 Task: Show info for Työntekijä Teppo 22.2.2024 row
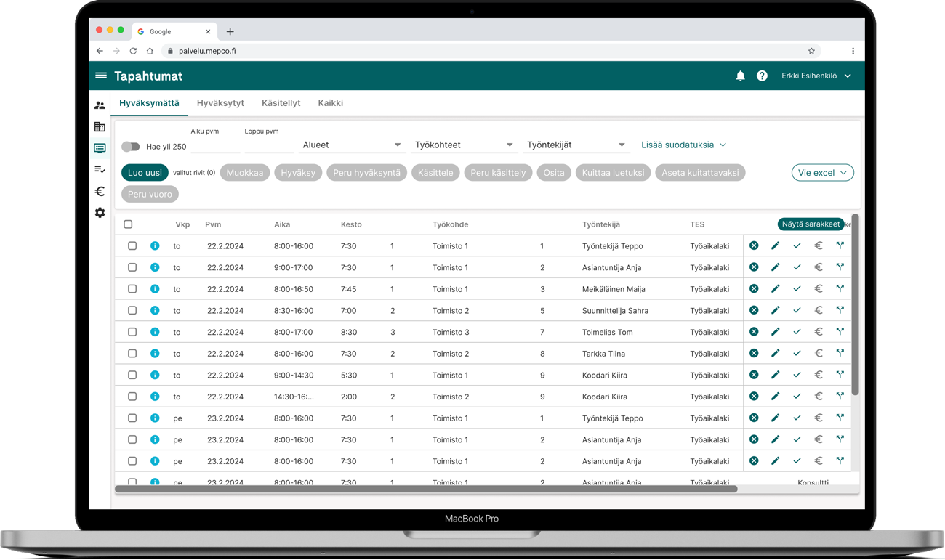tap(155, 246)
